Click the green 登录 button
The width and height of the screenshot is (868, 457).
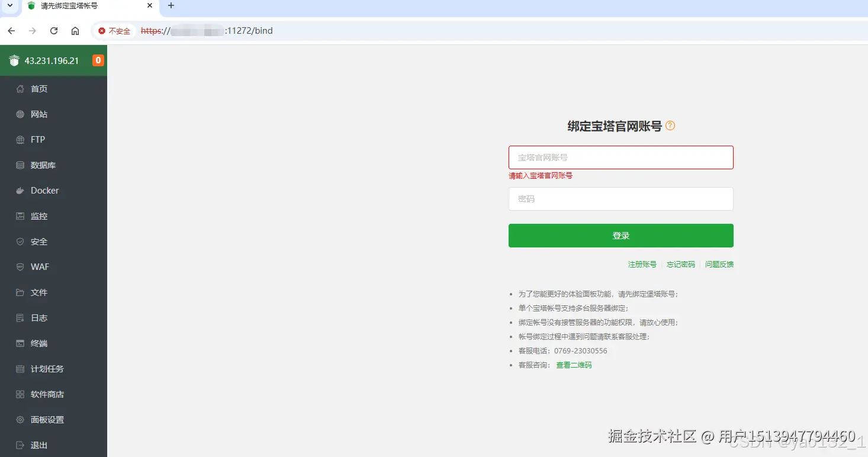coord(621,236)
